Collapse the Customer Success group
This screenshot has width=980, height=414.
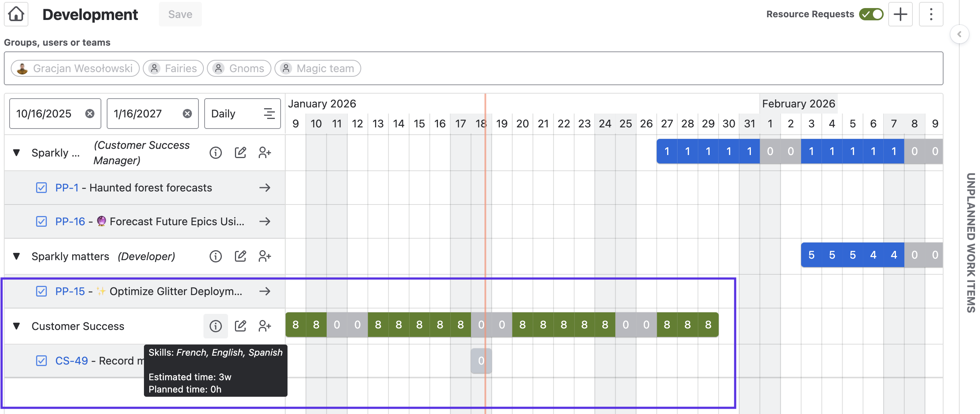tap(17, 326)
